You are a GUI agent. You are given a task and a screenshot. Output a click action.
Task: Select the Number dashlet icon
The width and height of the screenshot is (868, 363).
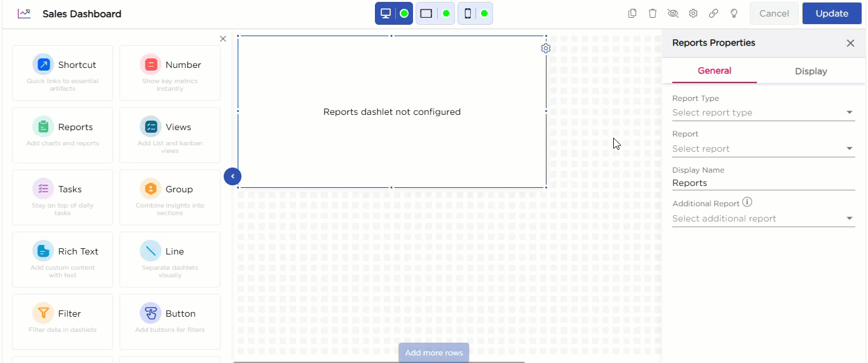click(x=151, y=65)
